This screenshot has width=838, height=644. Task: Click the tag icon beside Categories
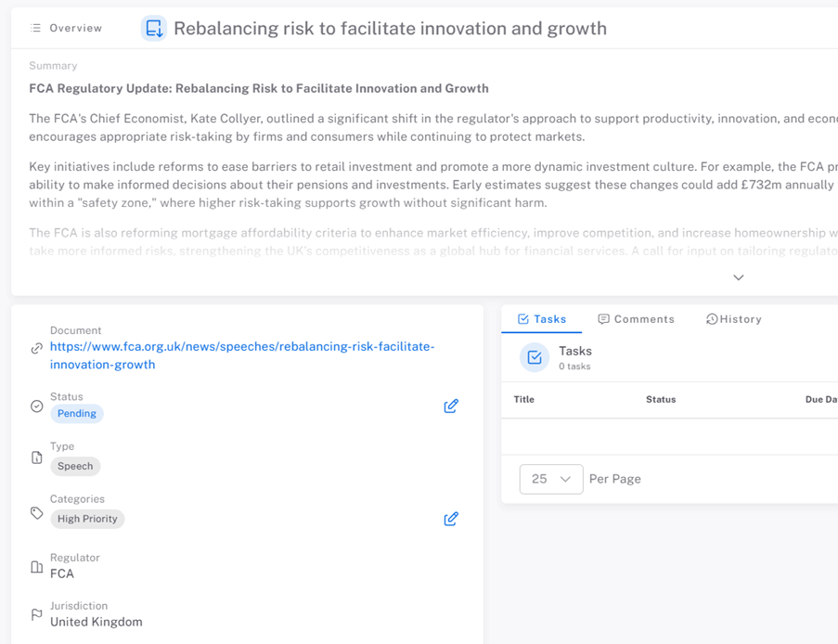coord(37,513)
